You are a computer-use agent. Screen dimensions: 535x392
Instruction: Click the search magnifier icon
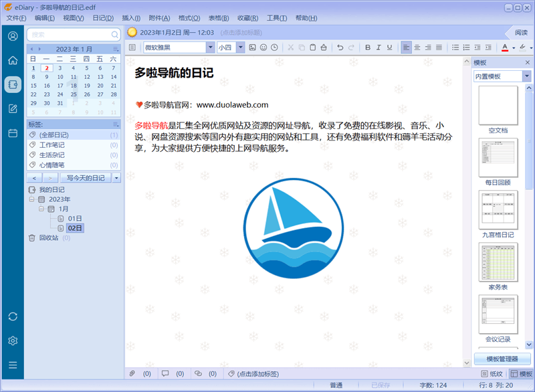[114, 35]
